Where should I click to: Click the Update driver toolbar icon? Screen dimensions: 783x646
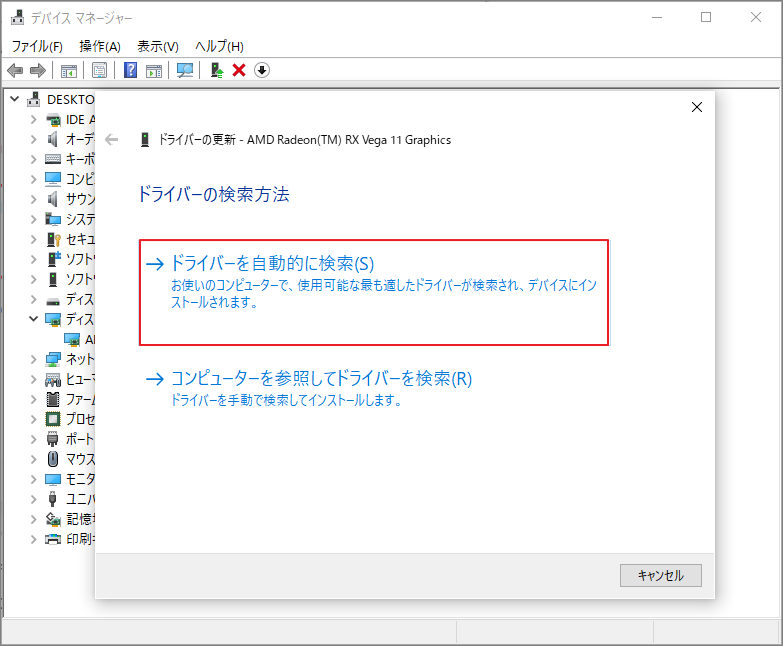217,70
